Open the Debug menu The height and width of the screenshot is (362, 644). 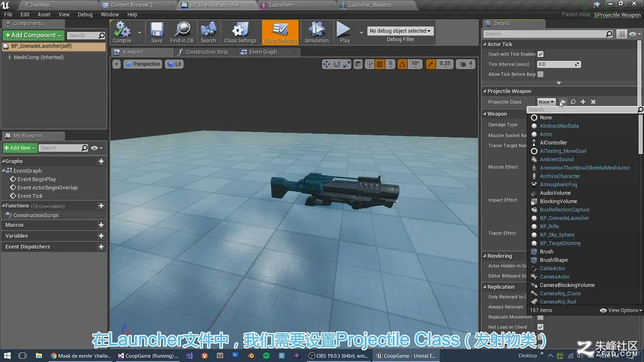(x=85, y=15)
